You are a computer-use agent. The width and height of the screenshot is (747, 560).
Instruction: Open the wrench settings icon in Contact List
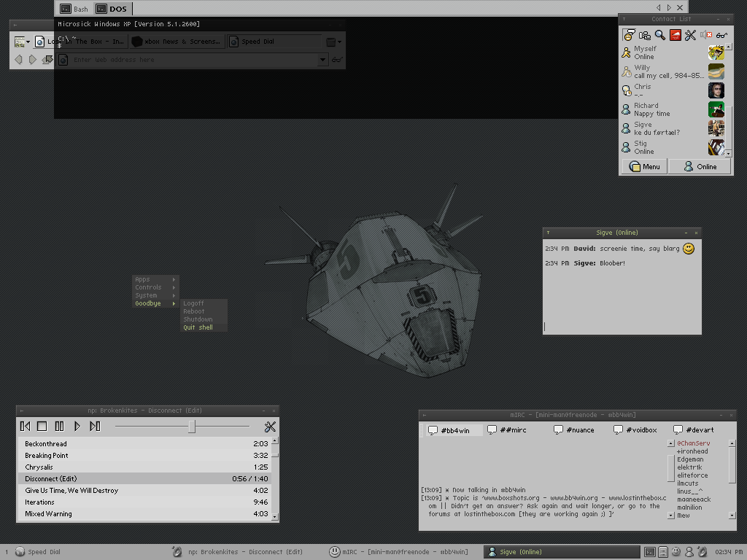point(690,35)
